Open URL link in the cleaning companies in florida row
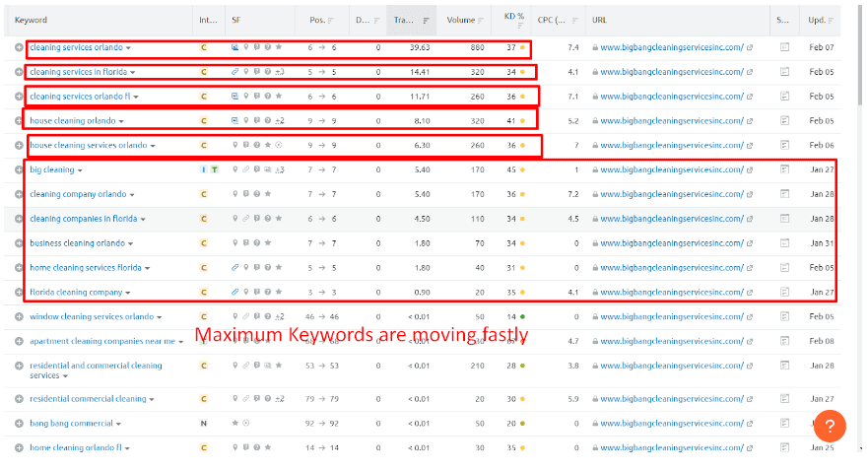This screenshot has height=470, width=868. pos(672,219)
